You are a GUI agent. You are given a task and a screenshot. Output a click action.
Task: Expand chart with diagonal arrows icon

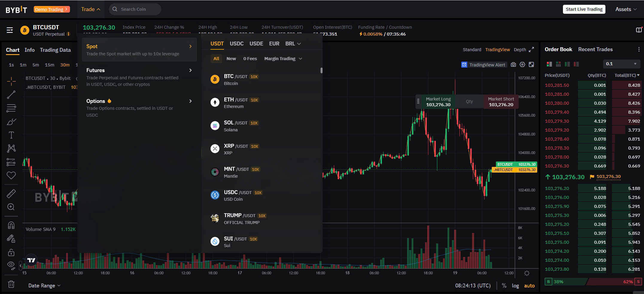[x=532, y=50]
